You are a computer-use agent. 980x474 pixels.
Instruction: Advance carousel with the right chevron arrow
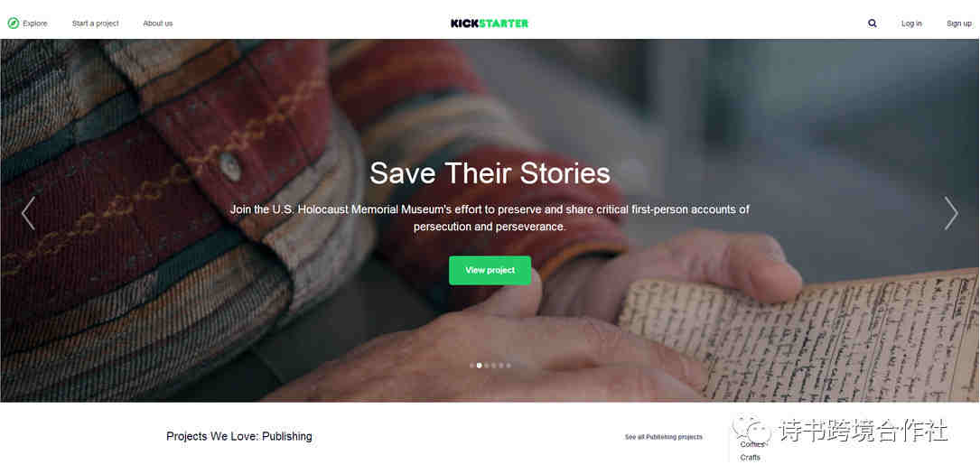tap(951, 214)
